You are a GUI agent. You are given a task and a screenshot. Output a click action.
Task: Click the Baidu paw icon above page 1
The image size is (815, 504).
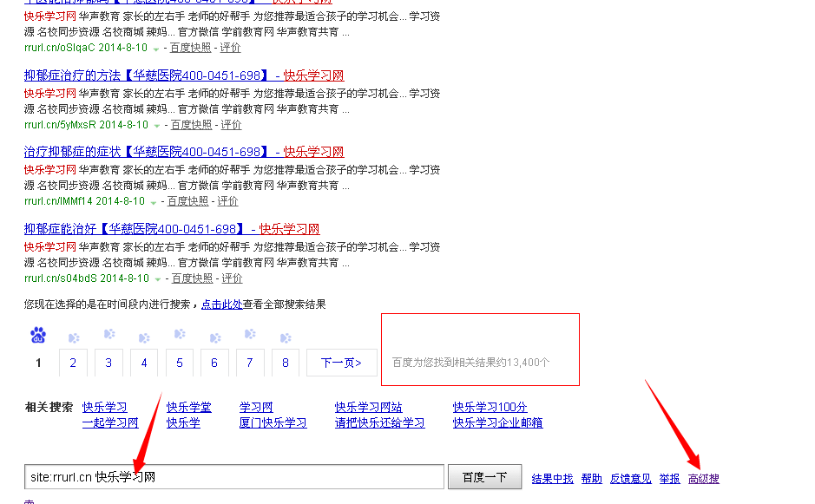(36, 334)
